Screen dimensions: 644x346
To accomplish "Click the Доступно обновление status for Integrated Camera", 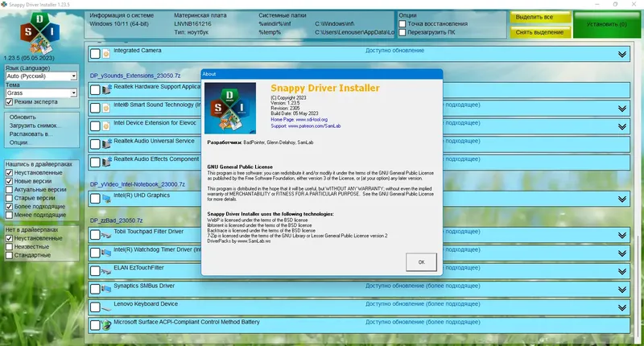I will 394,51.
